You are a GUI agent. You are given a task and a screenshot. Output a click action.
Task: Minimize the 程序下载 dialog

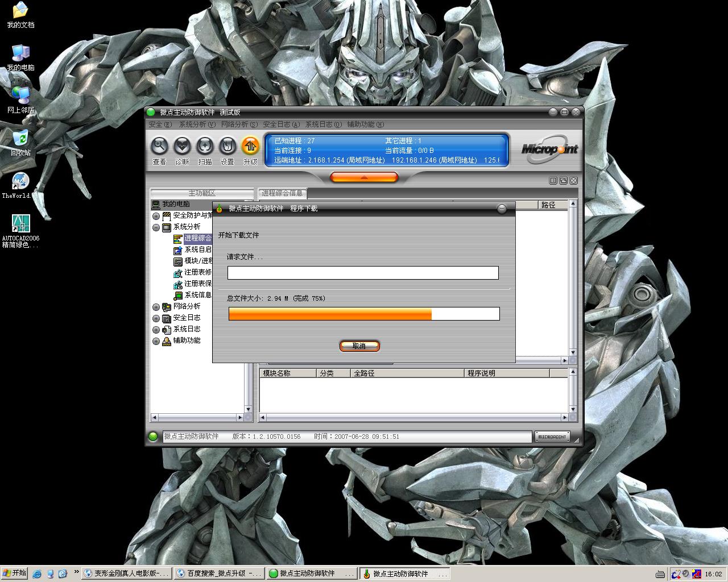tap(502, 209)
